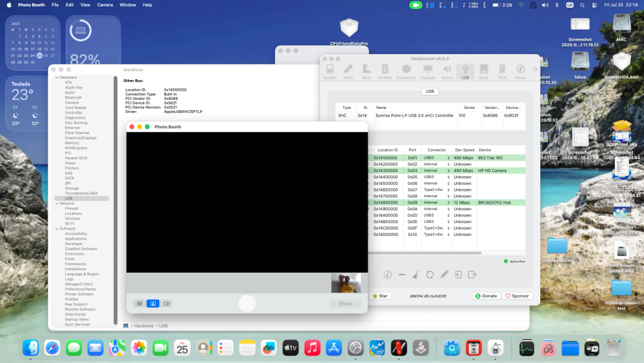Select Wi-Fi in System Information sidebar
644x363 pixels.
coord(70,224)
